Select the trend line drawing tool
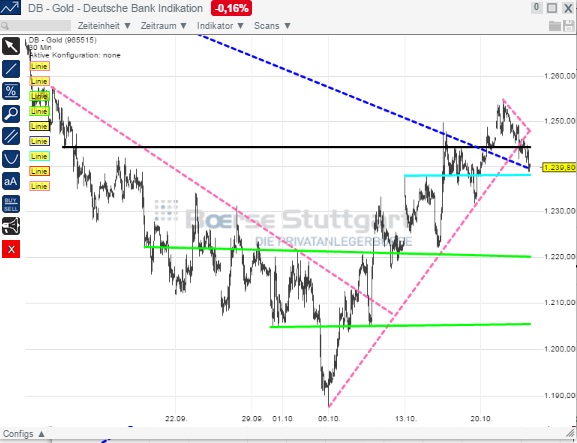The width and height of the screenshot is (577, 443). coord(11,69)
